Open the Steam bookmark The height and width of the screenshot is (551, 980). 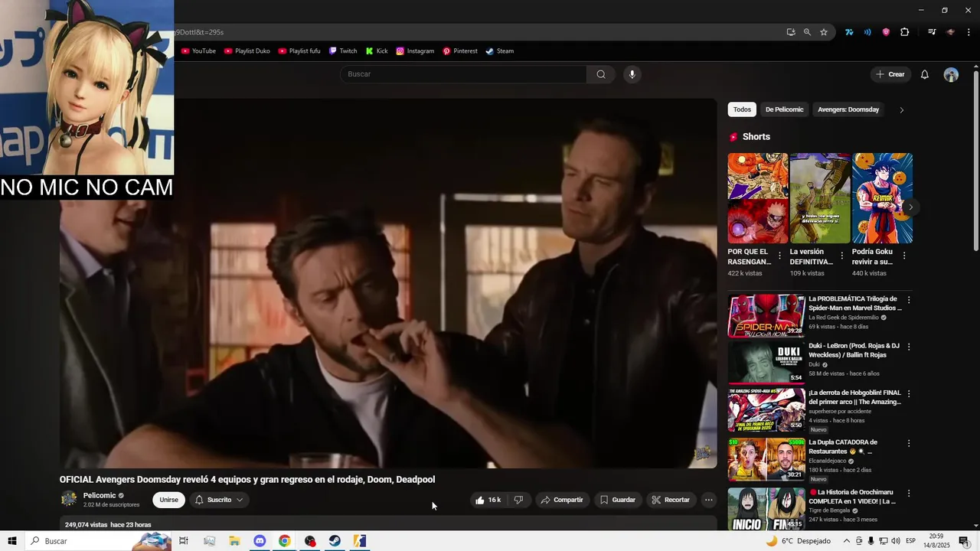click(x=500, y=51)
